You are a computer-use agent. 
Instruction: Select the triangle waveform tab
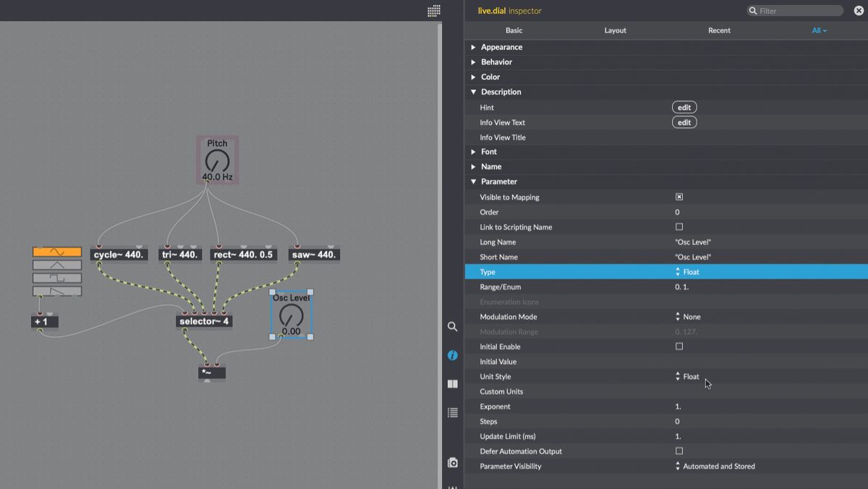coord(57,265)
